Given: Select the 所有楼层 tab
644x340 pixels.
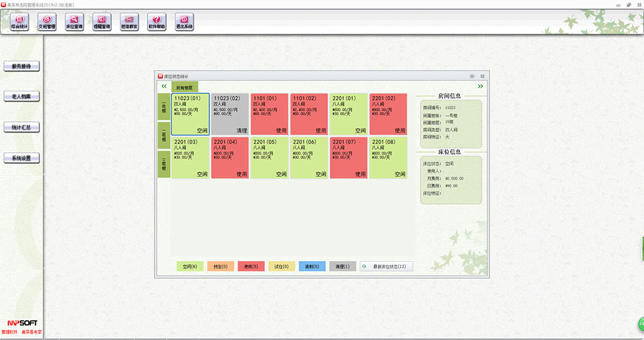Looking at the screenshot, I should click(185, 86).
